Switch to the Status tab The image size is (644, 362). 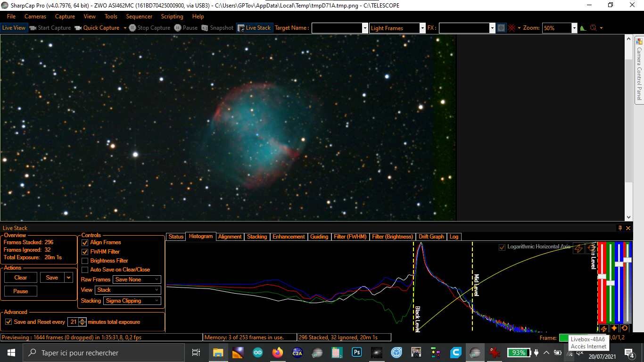click(x=176, y=237)
